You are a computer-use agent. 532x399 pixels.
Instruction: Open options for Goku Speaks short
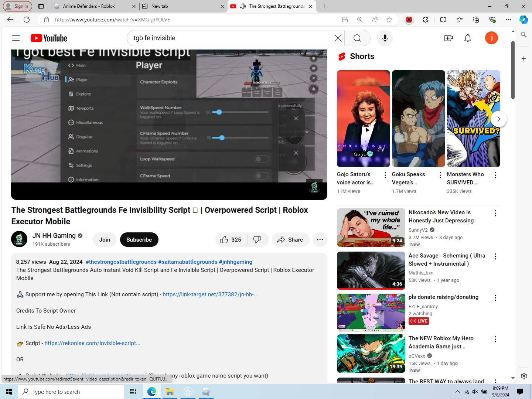click(x=440, y=175)
